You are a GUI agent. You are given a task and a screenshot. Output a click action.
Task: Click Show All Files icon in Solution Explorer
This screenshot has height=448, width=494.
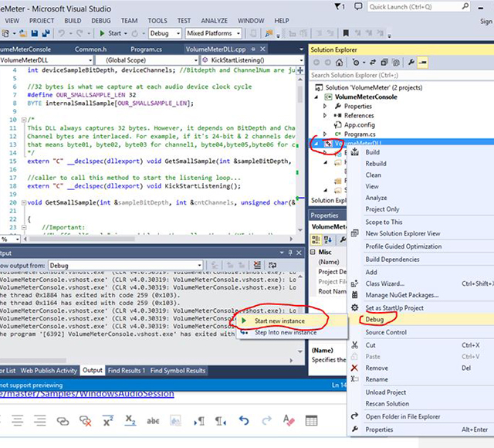(396, 63)
